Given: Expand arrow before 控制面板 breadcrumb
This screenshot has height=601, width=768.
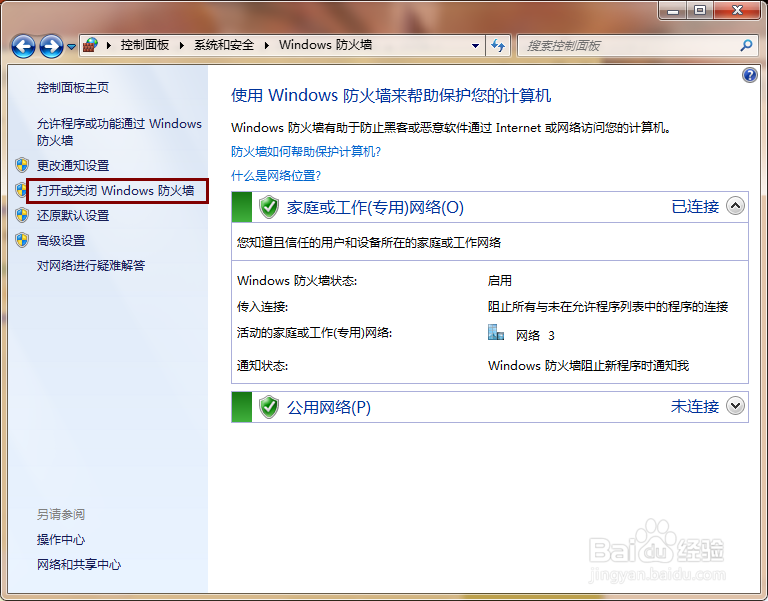Looking at the screenshot, I should coord(109,46).
